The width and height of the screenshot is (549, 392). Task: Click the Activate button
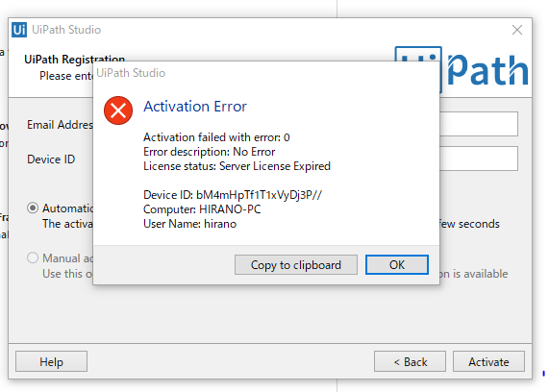pyautogui.click(x=488, y=361)
